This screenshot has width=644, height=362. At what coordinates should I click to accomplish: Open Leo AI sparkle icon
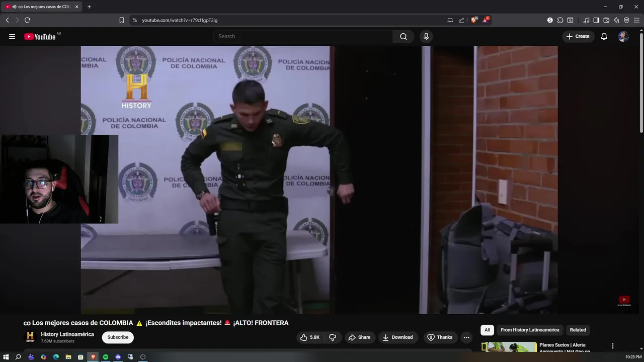point(616,20)
